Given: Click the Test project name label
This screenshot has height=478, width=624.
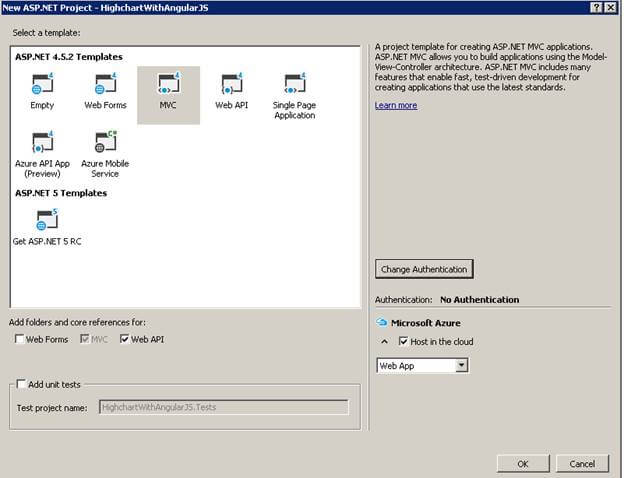Looking at the screenshot, I should 52,408.
